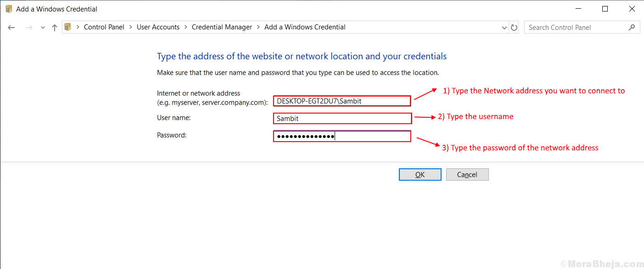Navigate to Control Panel via breadcrumb
Viewport: 644px width, 269px height.
pos(104,27)
